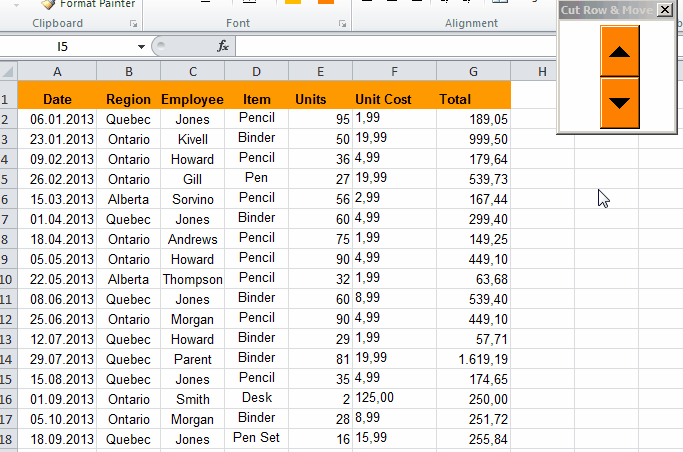Click into the formula bar
The height and width of the screenshot is (452, 683).
(x=394, y=46)
